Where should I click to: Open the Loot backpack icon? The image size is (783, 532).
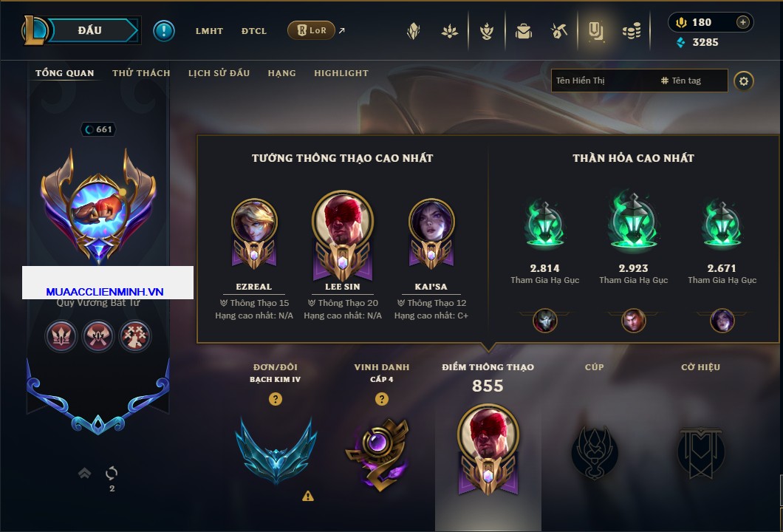click(x=523, y=31)
